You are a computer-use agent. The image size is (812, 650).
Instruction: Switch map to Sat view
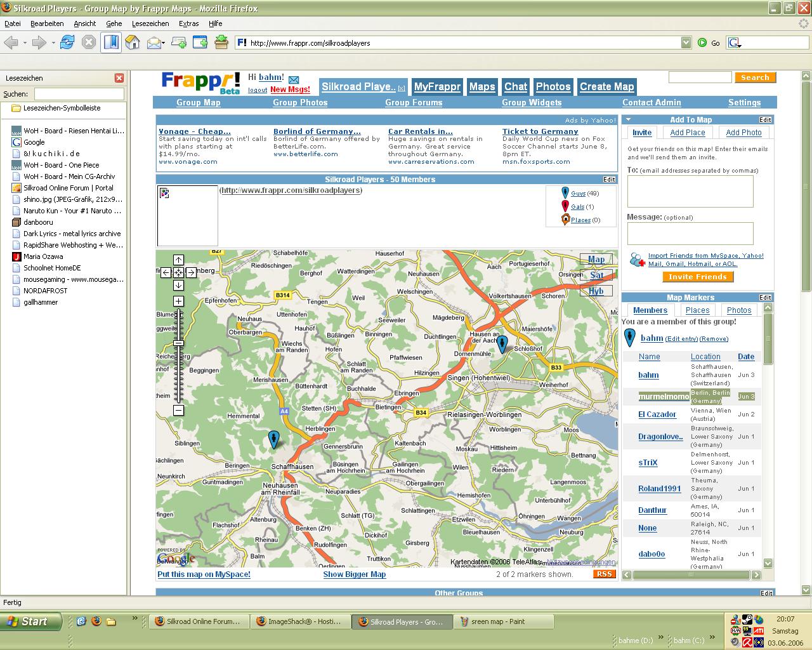click(x=597, y=275)
